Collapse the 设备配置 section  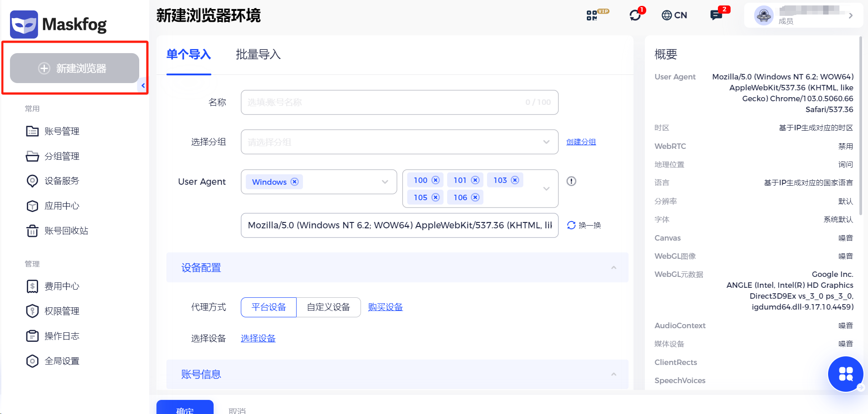coord(614,267)
